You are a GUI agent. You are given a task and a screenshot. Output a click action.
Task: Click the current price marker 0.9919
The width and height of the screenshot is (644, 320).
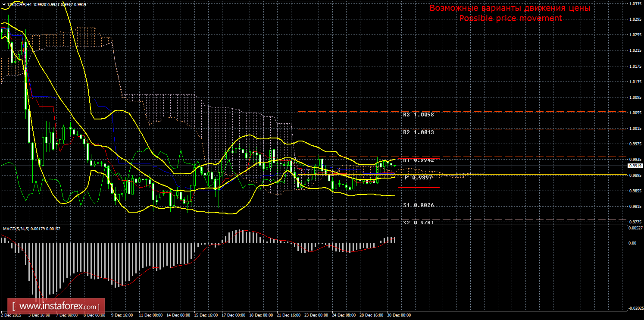click(635, 166)
